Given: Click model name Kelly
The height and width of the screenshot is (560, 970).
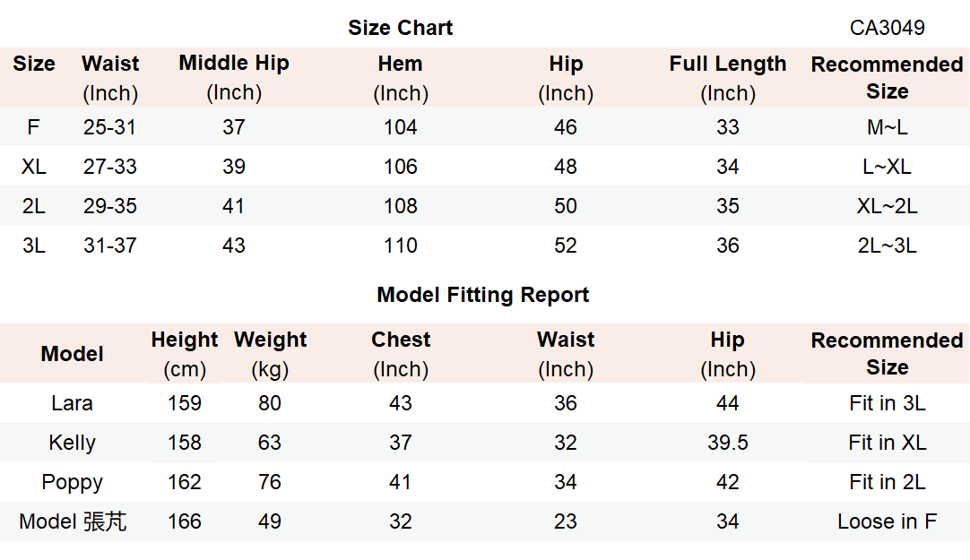Looking at the screenshot, I should point(72,443).
